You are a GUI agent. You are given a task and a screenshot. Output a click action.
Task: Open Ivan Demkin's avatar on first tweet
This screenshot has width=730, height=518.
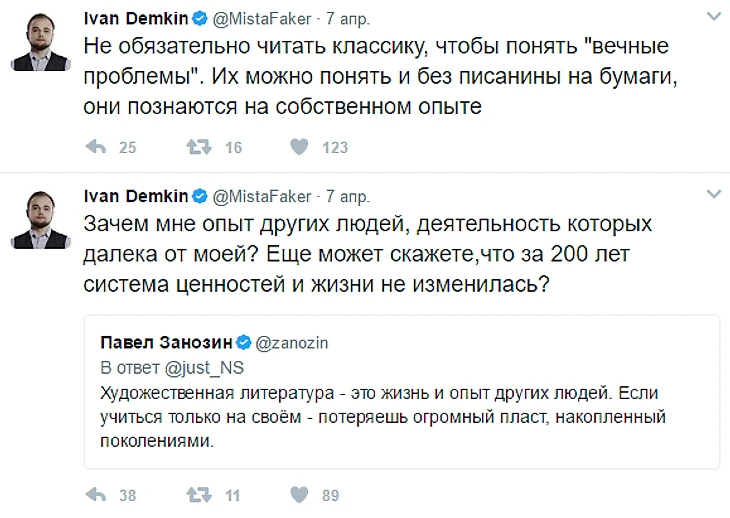(39, 44)
